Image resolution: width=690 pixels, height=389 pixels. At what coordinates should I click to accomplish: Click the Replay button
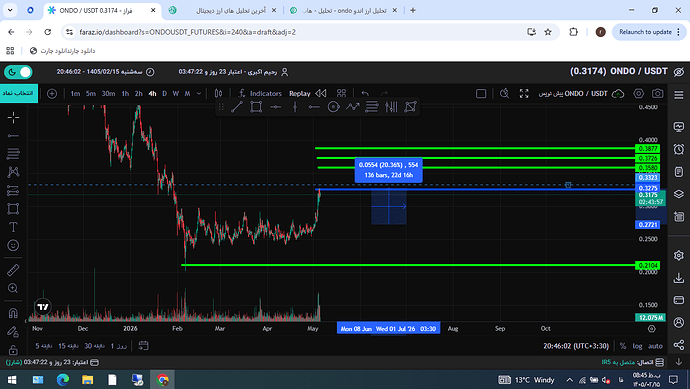pos(300,94)
